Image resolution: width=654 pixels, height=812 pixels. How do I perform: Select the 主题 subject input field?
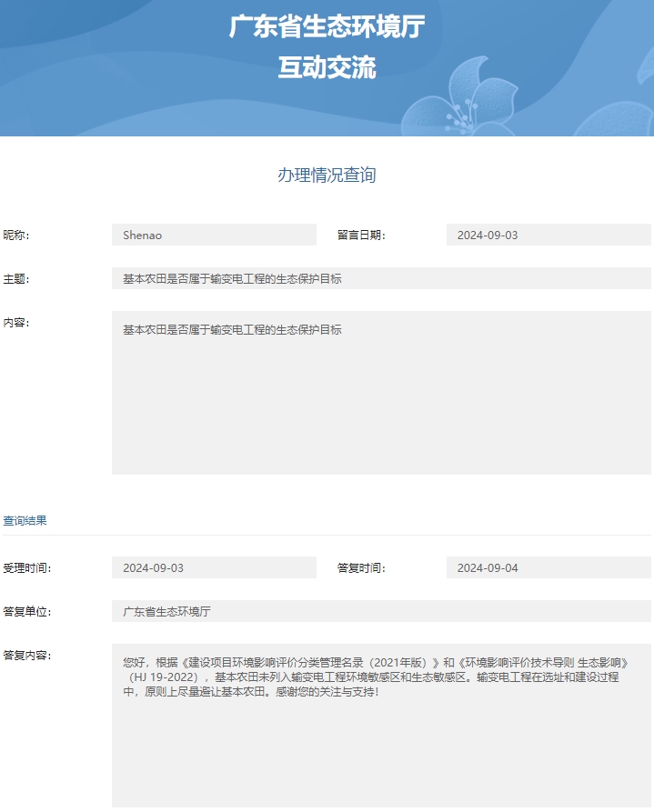pos(381,278)
